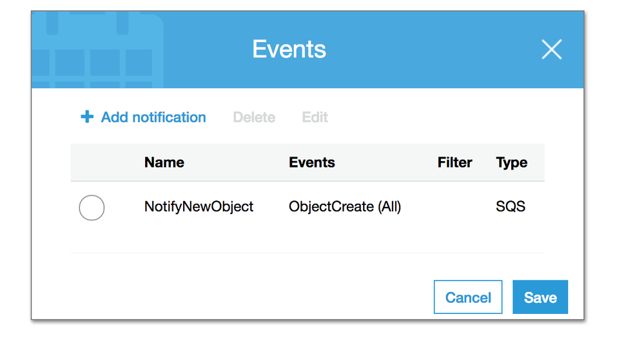The image size is (644, 352).
Task: Click the SQS type cell
Action: [511, 207]
